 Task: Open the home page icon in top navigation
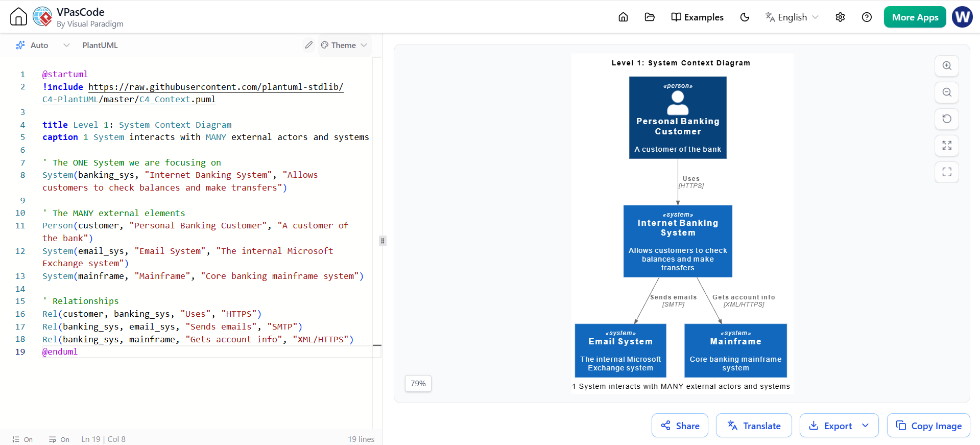pos(623,17)
